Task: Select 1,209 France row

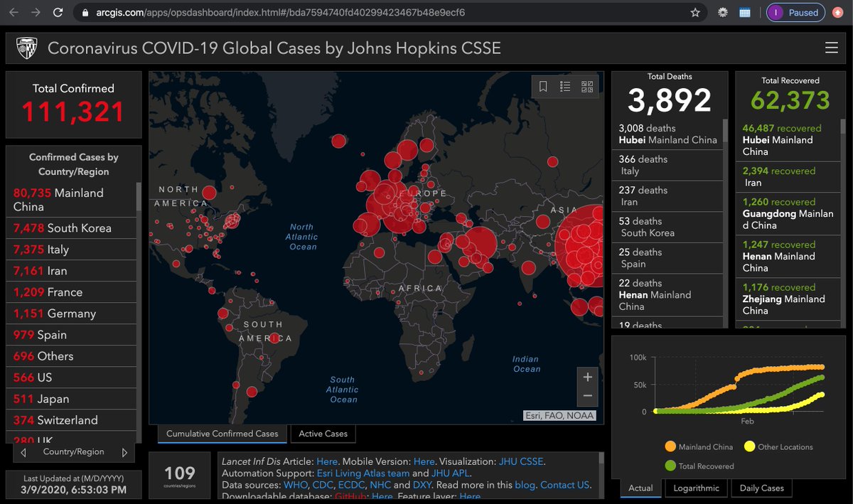Action: pyautogui.click(x=71, y=292)
